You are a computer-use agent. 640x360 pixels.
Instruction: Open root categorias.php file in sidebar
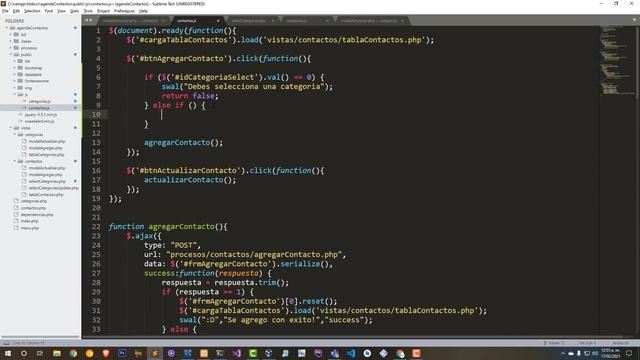34,201
